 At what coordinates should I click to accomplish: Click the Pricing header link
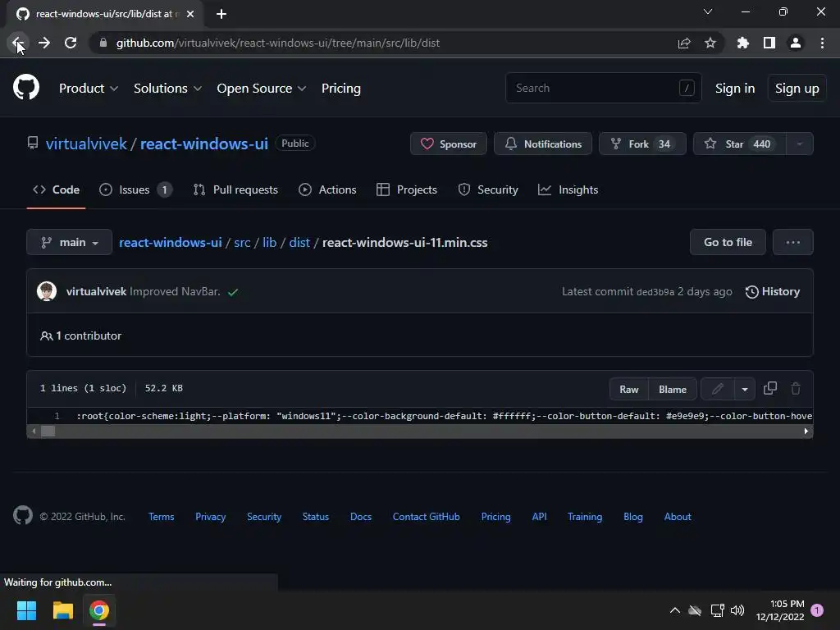pyautogui.click(x=340, y=89)
